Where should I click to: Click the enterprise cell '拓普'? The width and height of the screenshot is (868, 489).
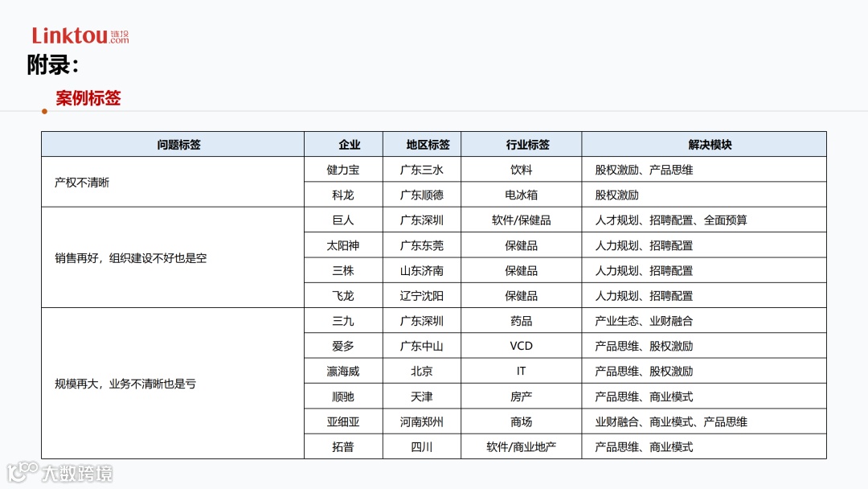coord(343,447)
